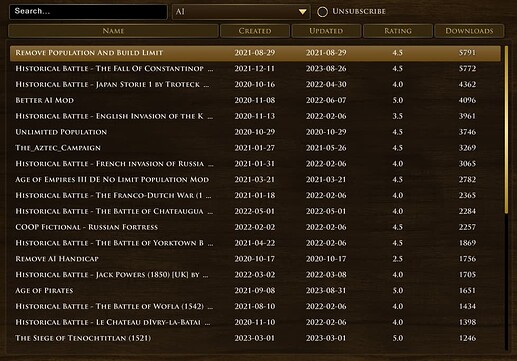This screenshot has height=361, width=517.
Task: Click updated date 2021-05-26 of Aztec Campaign
Action: click(x=326, y=148)
